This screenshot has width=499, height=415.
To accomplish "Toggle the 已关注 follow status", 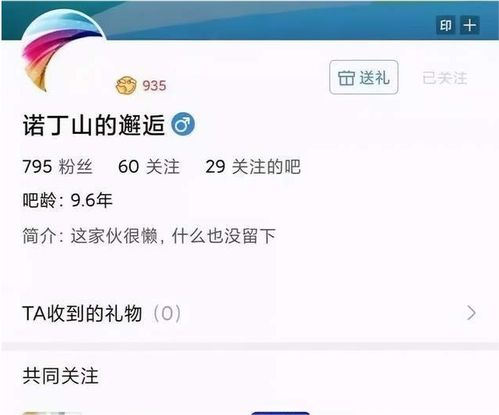I will point(445,78).
